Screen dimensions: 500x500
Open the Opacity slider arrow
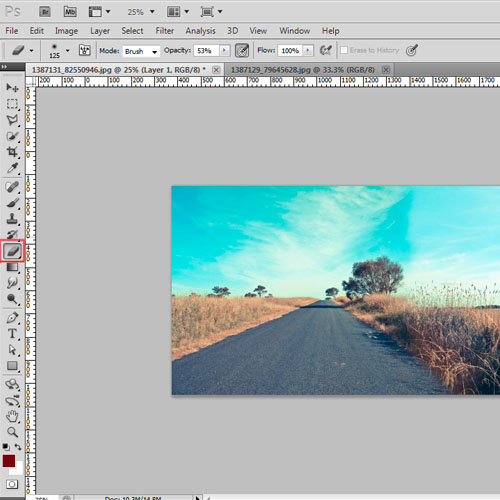tap(224, 50)
